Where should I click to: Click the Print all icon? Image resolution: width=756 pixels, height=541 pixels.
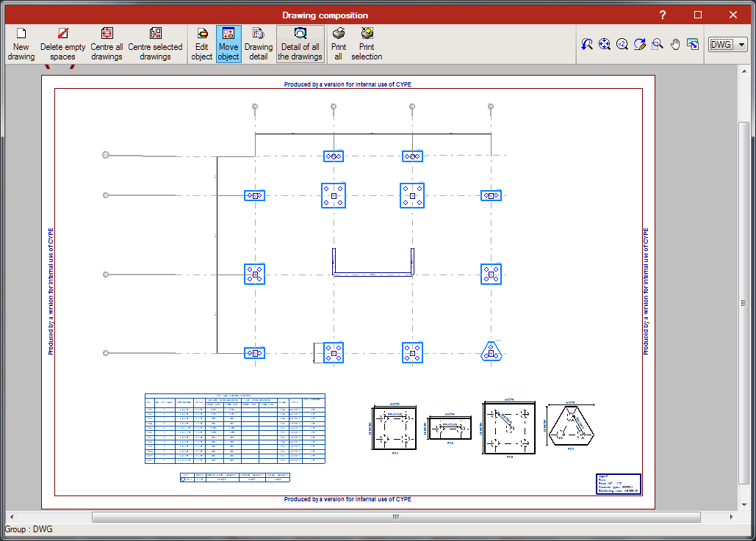(339, 43)
